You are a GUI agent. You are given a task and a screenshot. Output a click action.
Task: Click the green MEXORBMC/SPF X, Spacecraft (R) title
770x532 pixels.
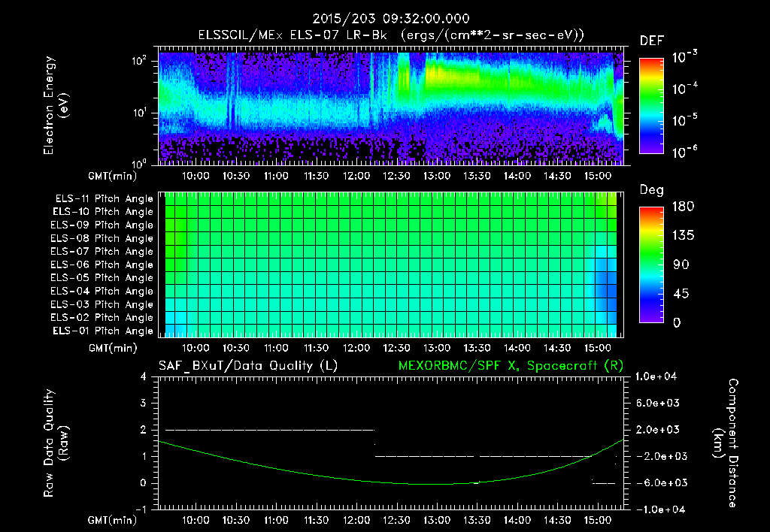click(x=511, y=366)
